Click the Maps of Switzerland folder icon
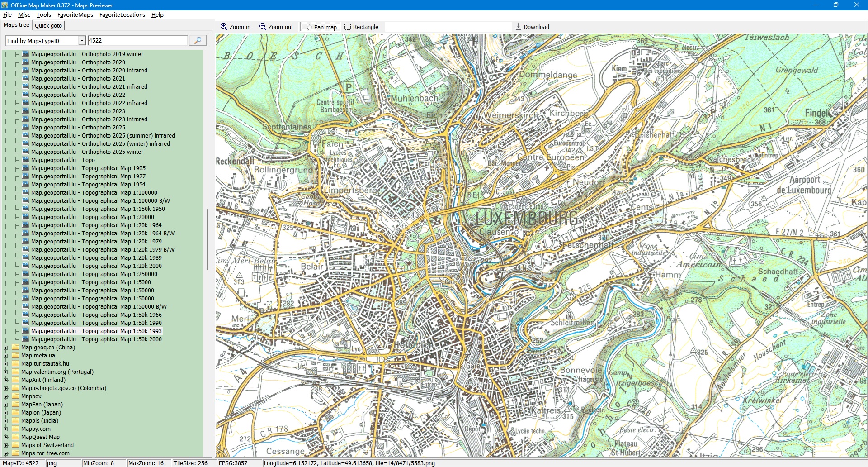The width and height of the screenshot is (868, 467). 15,445
